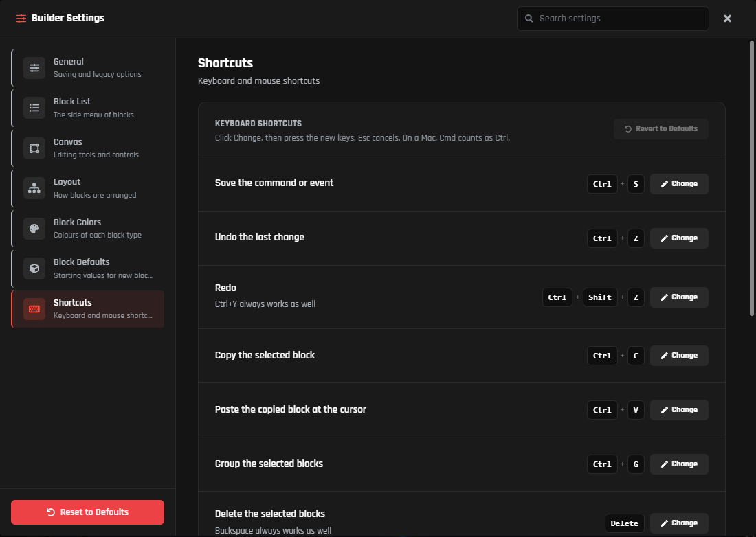Open the Block List settings tab
Image resolution: width=756 pixels, height=537 pixels.
point(88,108)
